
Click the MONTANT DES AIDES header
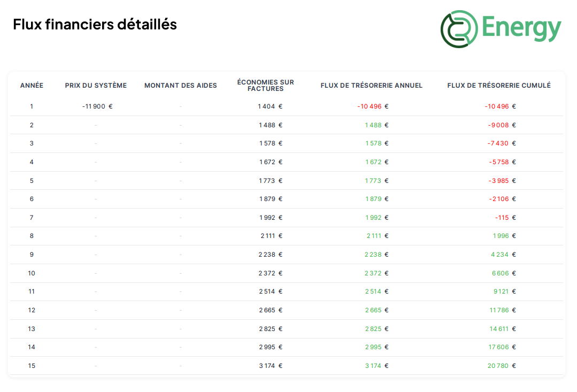point(180,85)
